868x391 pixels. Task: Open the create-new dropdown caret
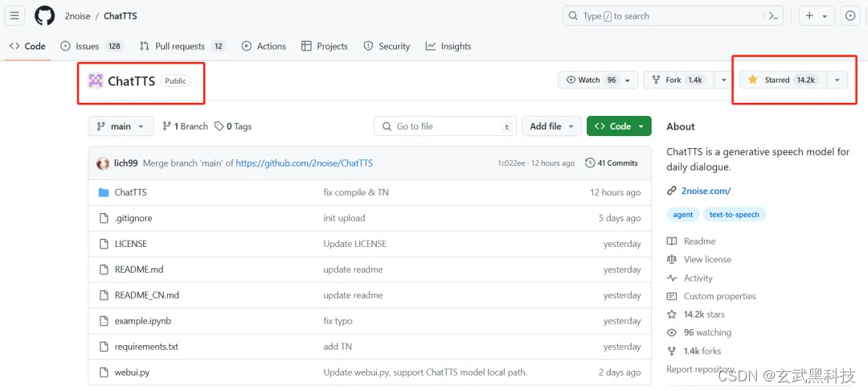click(825, 17)
